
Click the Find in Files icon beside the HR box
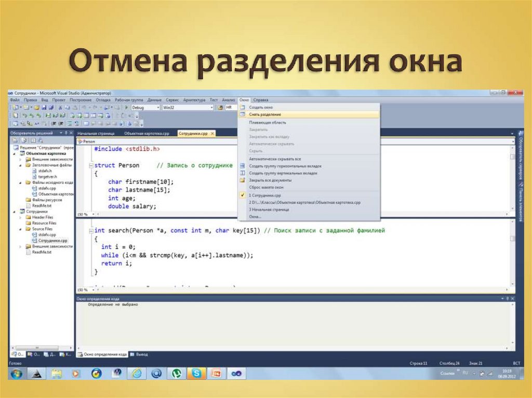click(220, 107)
